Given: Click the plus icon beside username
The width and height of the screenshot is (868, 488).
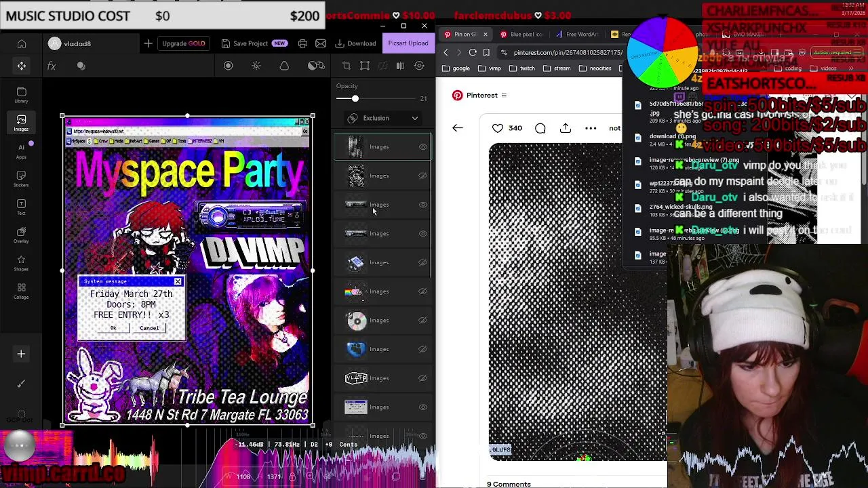Looking at the screenshot, I should [148, 43].
